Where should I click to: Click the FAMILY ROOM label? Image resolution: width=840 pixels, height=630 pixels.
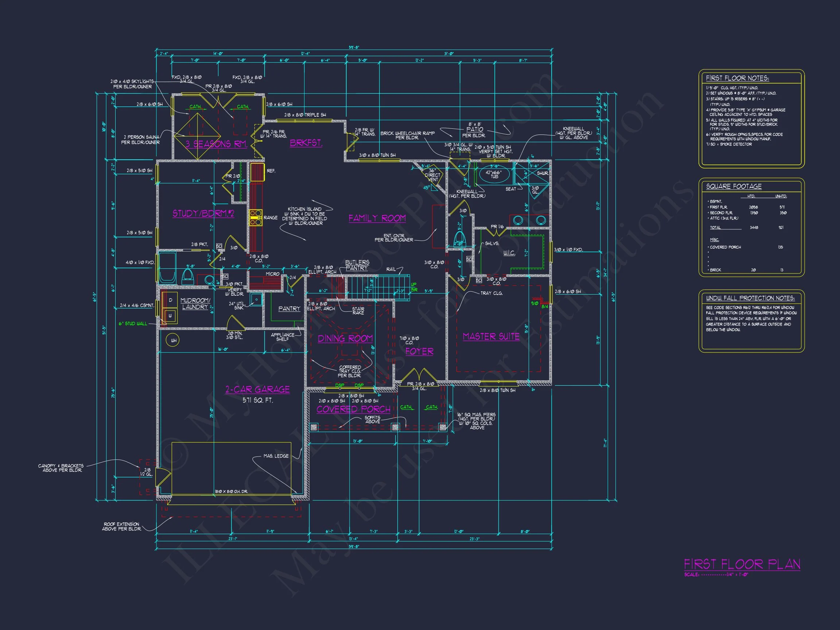pos(377,218)
